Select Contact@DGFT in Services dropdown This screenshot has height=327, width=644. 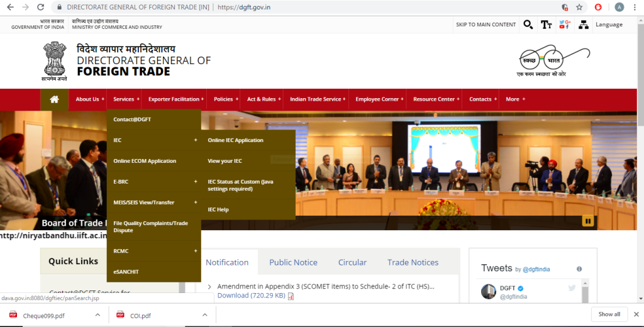click(153, 119)
